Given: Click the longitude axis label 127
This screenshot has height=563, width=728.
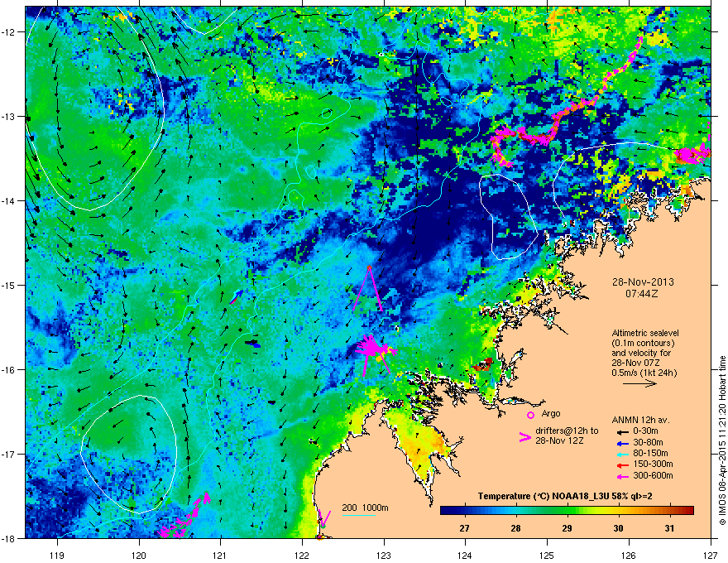Looking at the screenshot, I should [x=711, y=555].
